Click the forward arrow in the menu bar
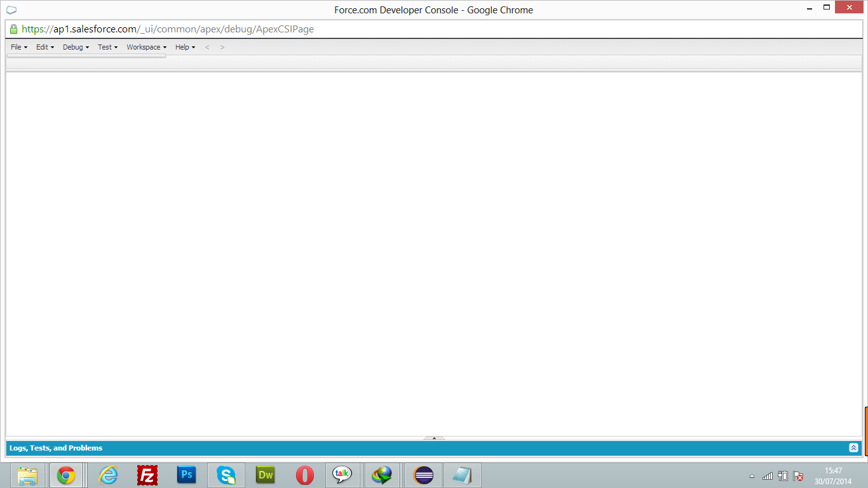The height and width of the screenshot is (488, 868). coord(222,47)
